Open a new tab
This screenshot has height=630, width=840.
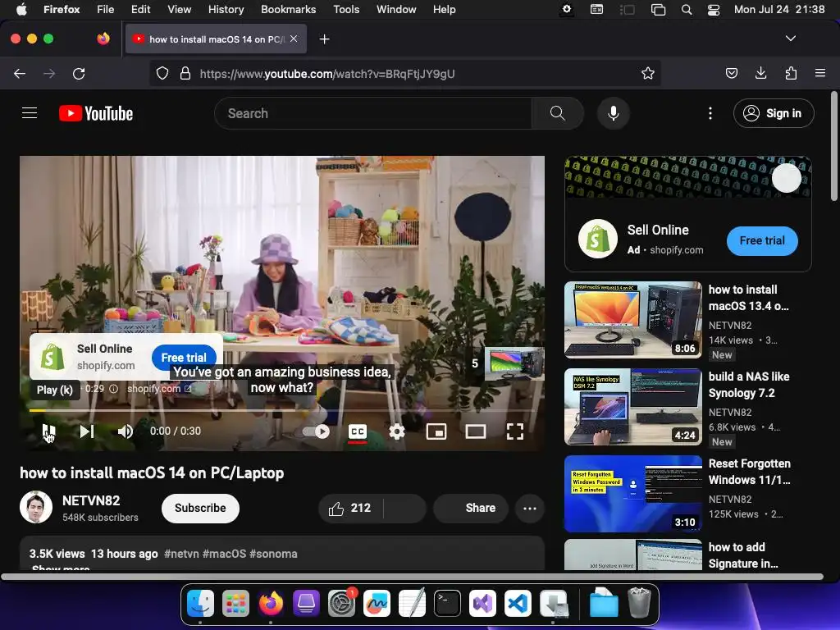[x=324, y=39]
